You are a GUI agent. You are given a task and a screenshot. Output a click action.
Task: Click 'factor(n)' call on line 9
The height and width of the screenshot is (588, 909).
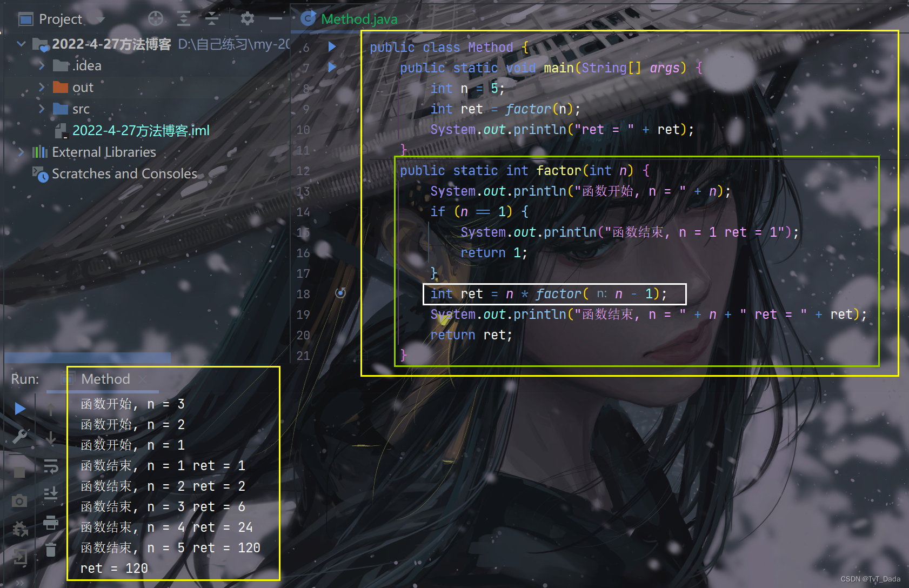(x=539, y=109)
